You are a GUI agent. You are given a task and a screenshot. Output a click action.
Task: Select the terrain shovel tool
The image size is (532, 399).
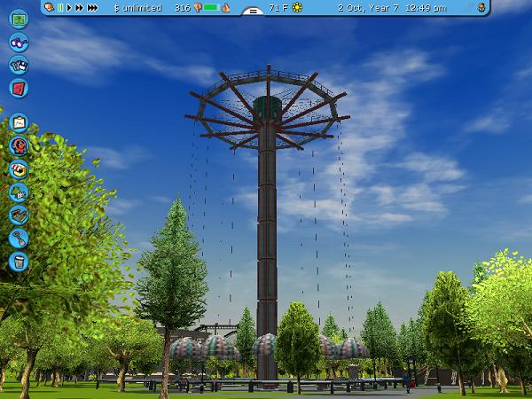(19, 238)
